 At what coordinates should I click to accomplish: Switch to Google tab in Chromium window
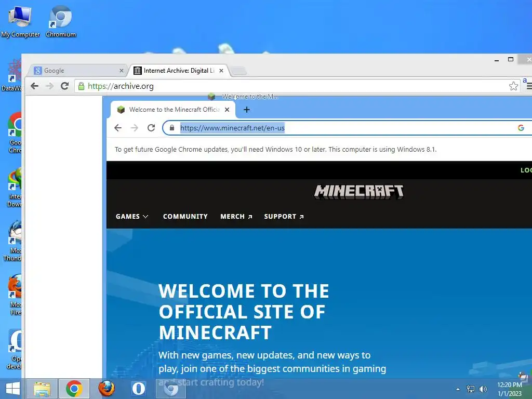(x=78, y=71)
